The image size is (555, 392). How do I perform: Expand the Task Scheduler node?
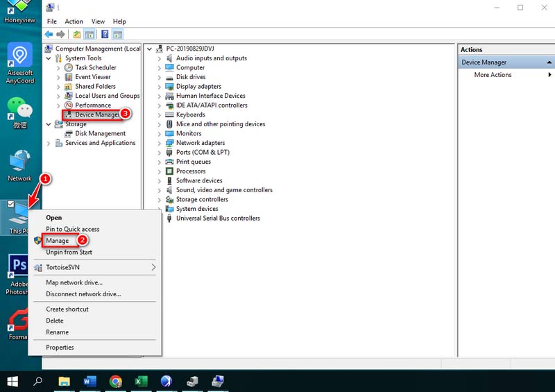click(x=58, y=67)
